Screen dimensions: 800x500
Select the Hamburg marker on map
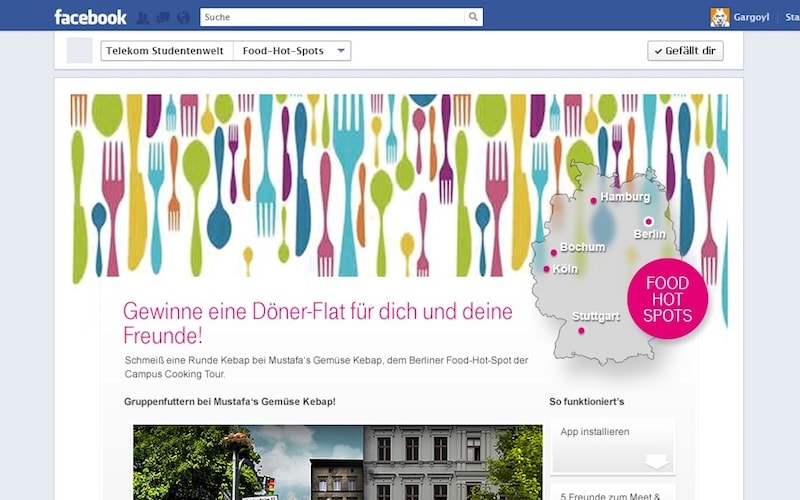pos(593,200)
